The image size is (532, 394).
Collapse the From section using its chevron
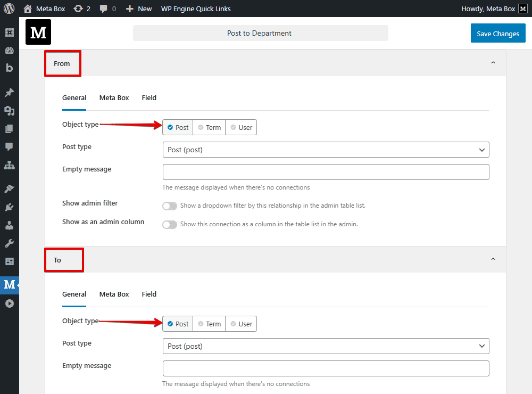[x=493, y=63]
